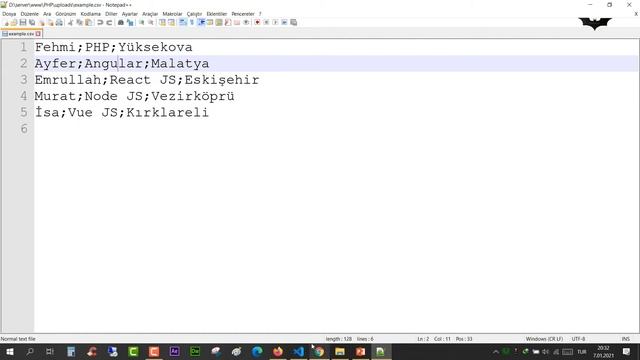Close the example.csv tab with its red button
The image size is (640, 360).
pyautogui.click(x=38, y=34)
